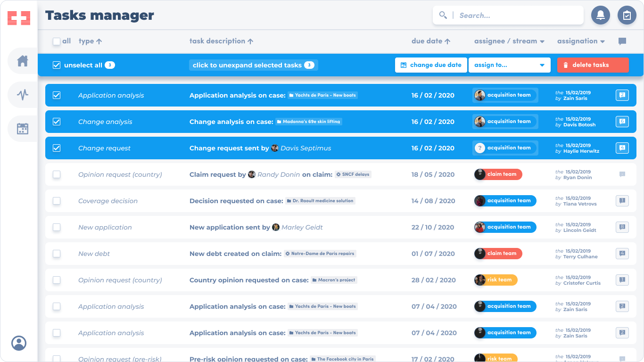Sort by due date column
The height and width of the screenshot is (362, 644).
coord(431,41)
